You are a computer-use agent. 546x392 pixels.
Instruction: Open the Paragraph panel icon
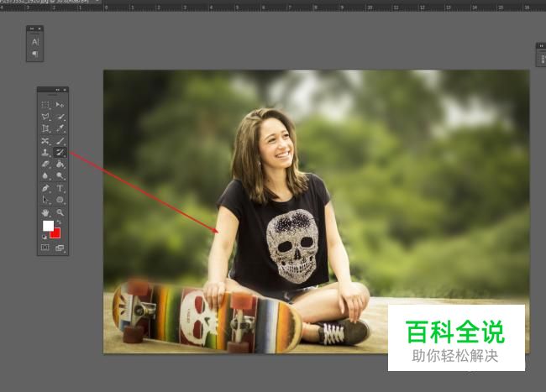pos(34,54)
